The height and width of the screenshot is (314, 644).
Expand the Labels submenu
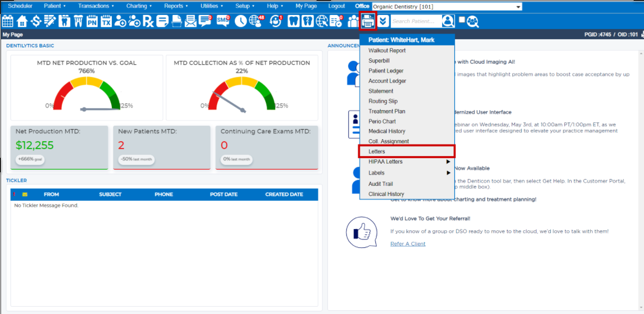coord(407,173)
